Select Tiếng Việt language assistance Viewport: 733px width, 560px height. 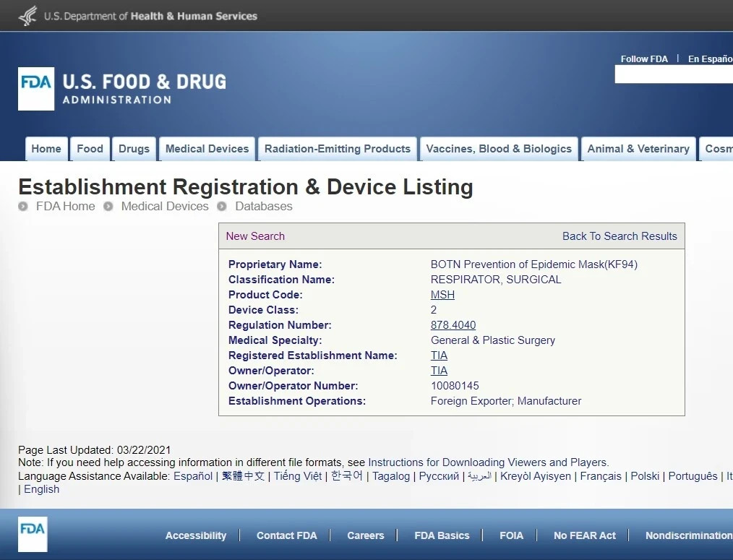coord(298,476)
